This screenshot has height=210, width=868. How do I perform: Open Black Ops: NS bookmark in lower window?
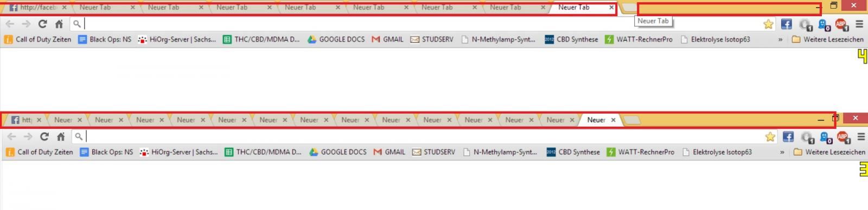pyautogui.click(x=106, y=152)
